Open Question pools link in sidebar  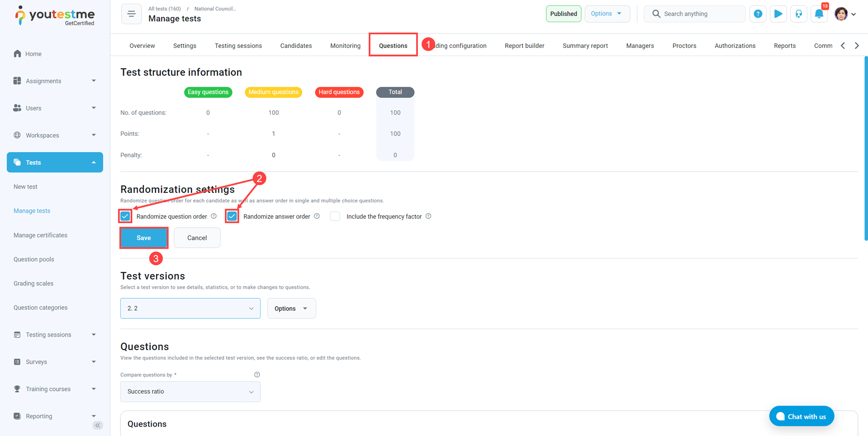coord(34,259)
